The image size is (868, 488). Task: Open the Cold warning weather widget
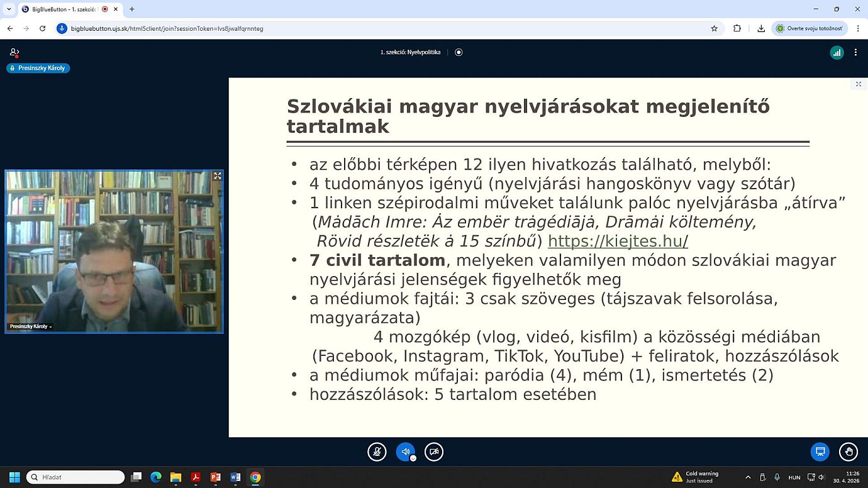click(696, 477)
